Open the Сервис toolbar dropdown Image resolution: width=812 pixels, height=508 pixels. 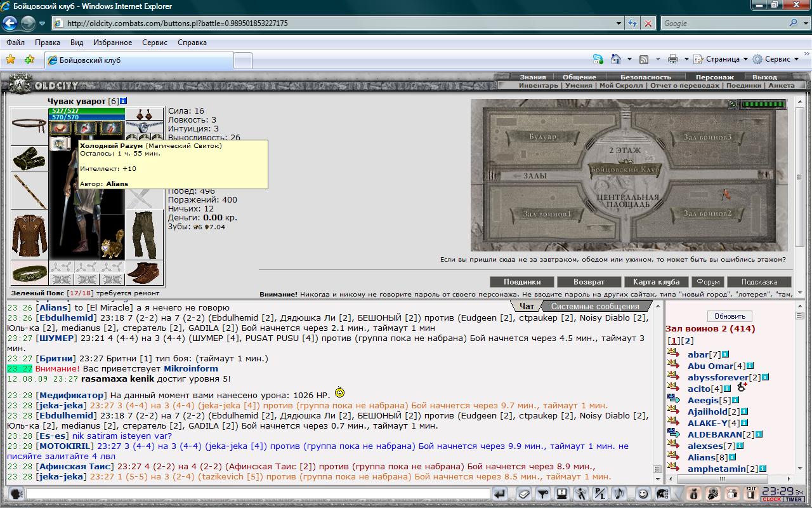pyautogui.click(x=776, y=59)
